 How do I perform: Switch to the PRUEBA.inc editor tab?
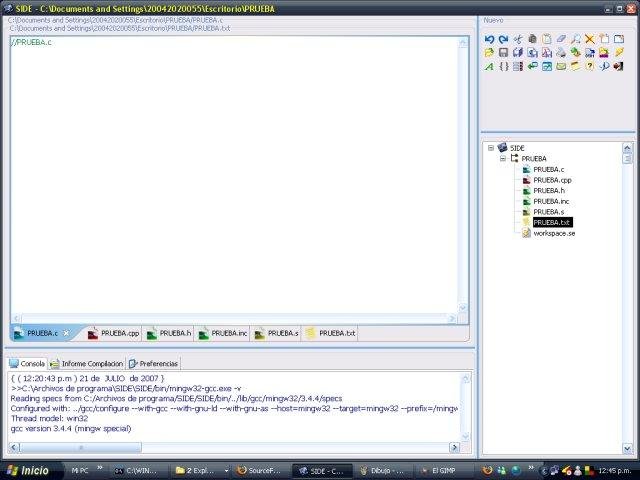click(222, 333)
